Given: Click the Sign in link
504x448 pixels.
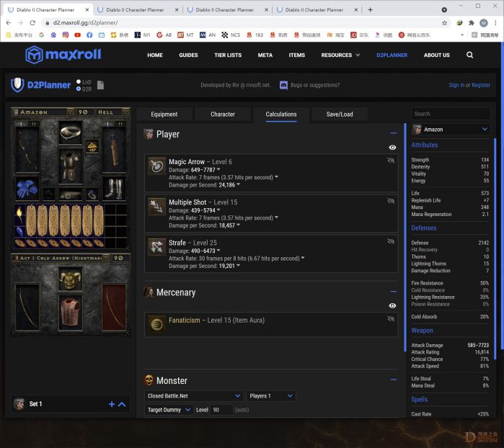Looking at the screenshot, I should 456,85.
